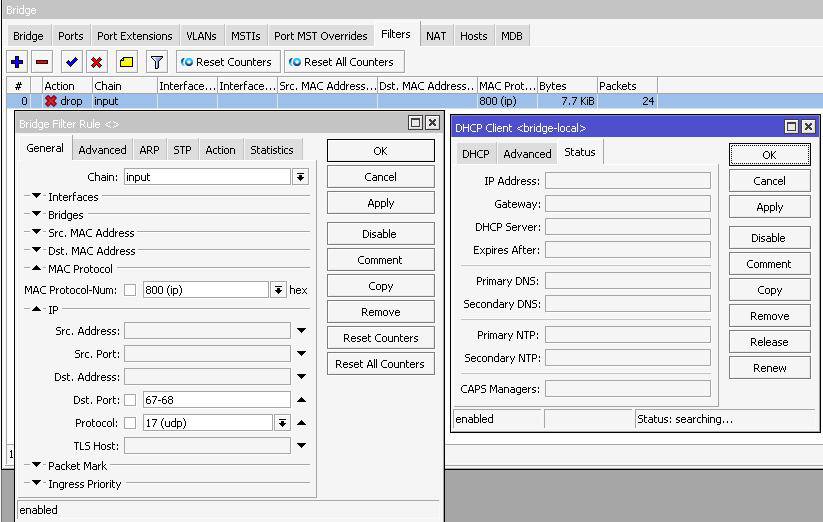Viewport: 823px width, 522px height.
Task: Close the DHCP Client window
Action: 808,126
